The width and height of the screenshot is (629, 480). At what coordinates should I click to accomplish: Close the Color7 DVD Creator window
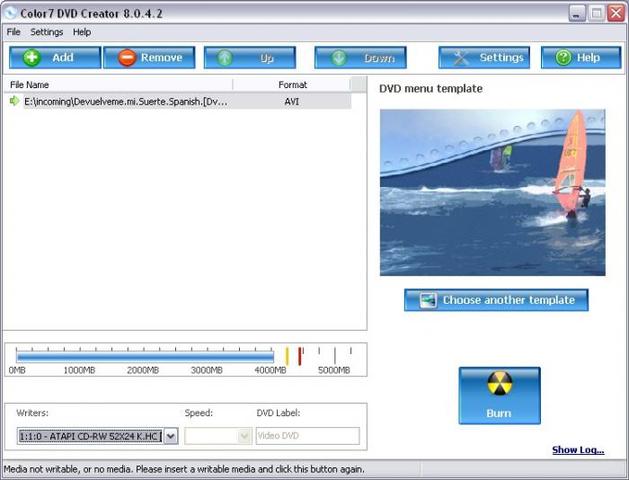click(616, 14)
